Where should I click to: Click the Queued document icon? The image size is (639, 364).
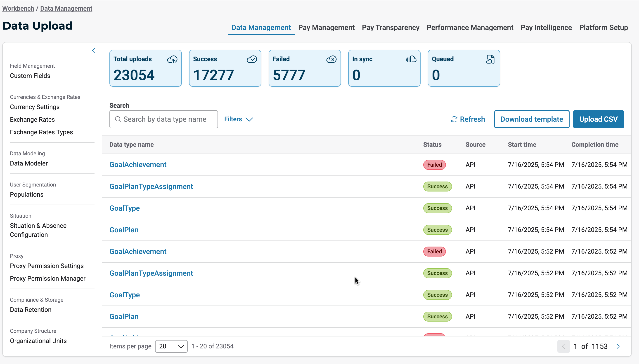[490, 59]
